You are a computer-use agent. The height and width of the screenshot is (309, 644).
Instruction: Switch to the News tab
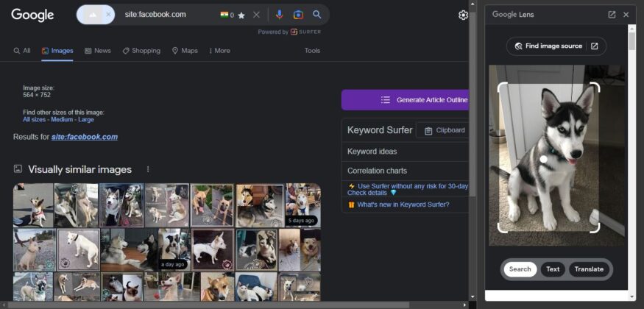click(98, 51)
